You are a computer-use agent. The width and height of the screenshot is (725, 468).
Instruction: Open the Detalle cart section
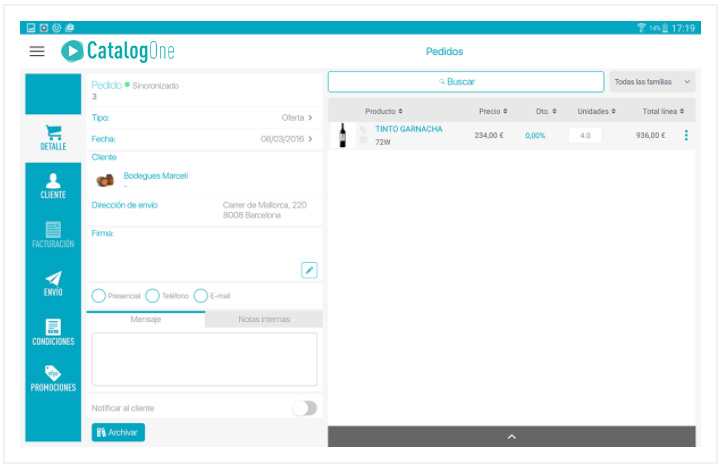53,137
